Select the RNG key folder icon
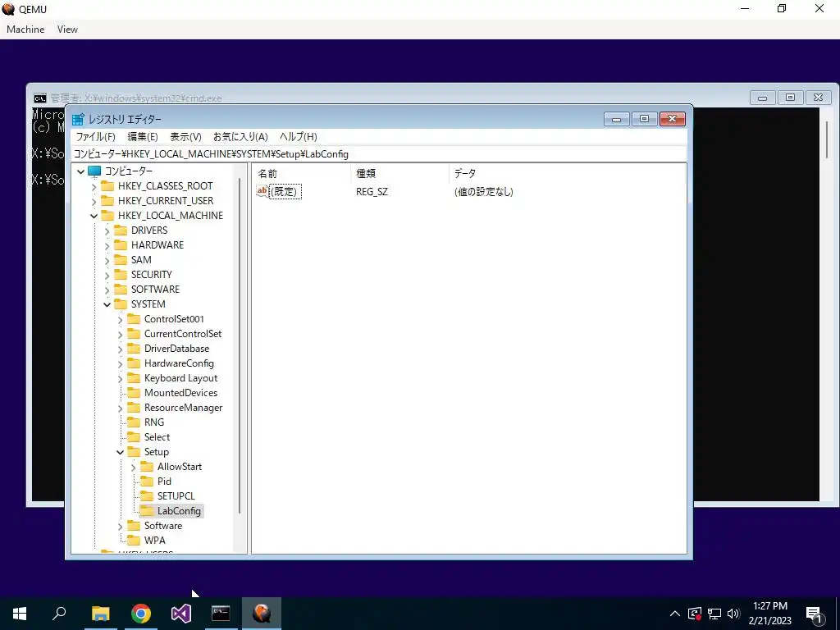Screen dimensions: 840x630 (134, 422)
